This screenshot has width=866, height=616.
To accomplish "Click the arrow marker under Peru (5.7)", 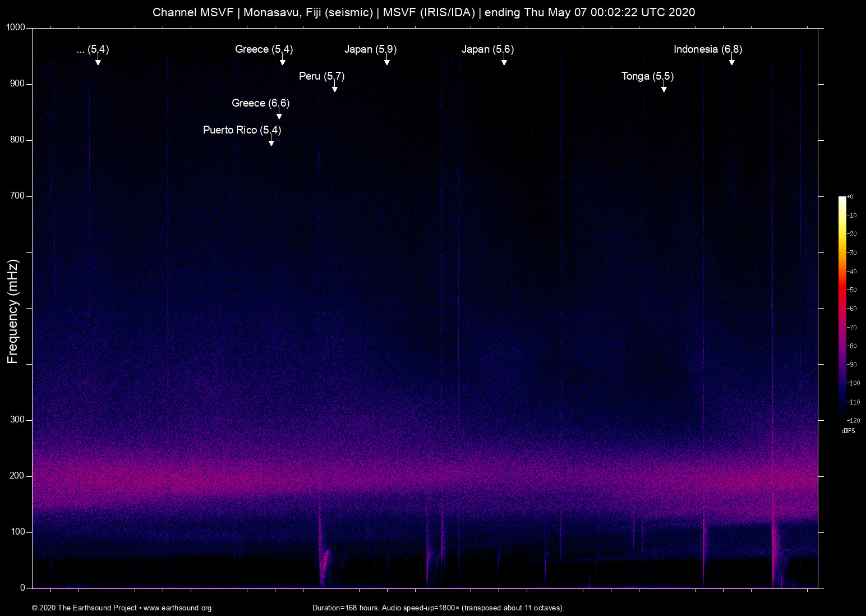I will click(334, 87).
